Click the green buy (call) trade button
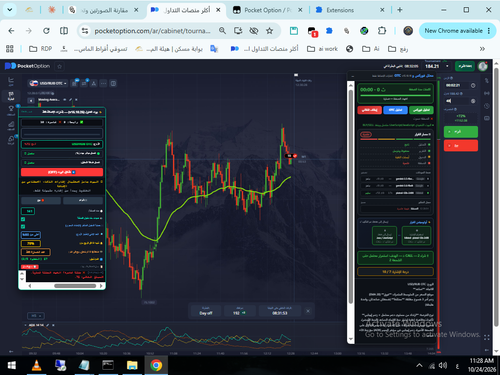The image size is (500, 375). (x=461, y=132)
